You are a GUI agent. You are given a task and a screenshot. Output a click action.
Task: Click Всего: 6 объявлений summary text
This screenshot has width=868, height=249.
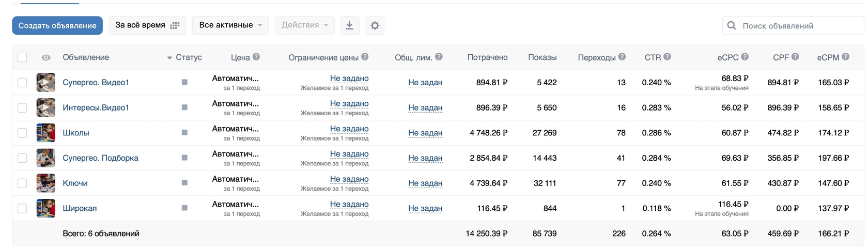point(101,234)
